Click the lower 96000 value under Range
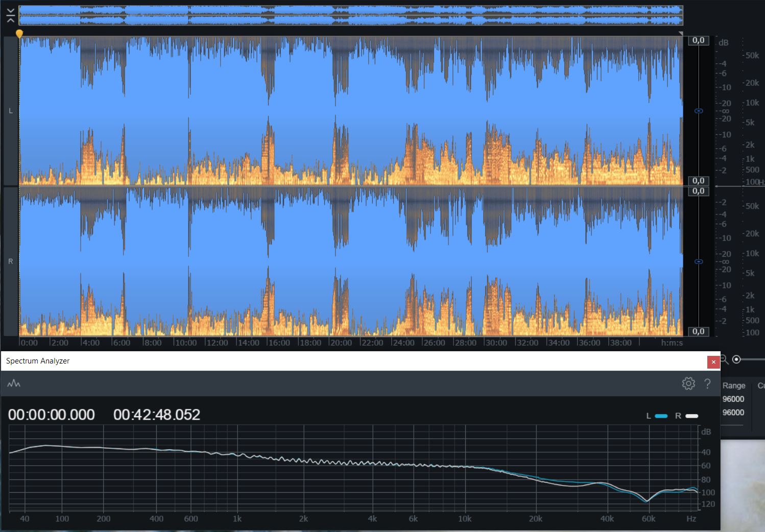 click(x=733, y=413)
